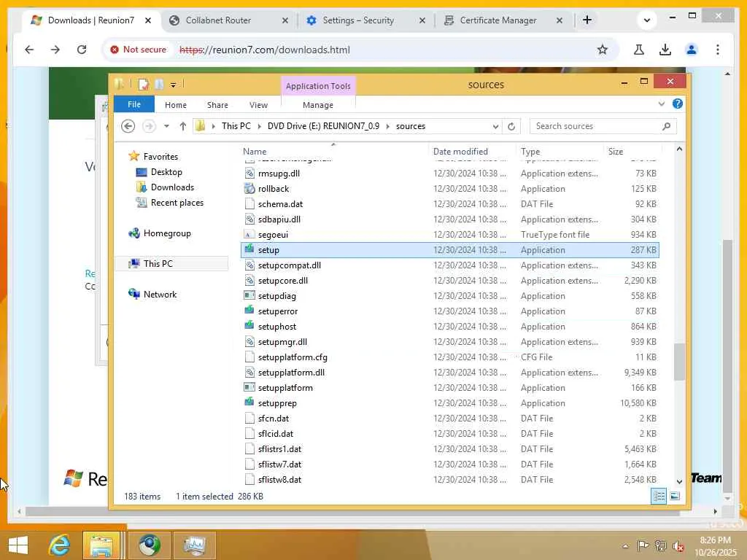The height and width of the screenshot is (560, 747).
Task: Click the Explorer forward navigation arrow
Action: click(x=149, y=126)
